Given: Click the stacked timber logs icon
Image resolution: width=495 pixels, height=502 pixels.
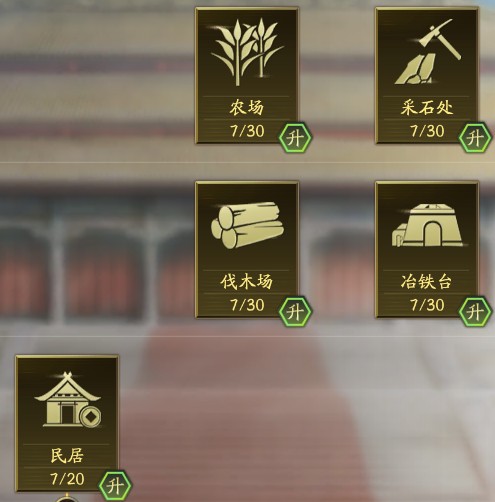Looking at the screenshot, I should pos(247,225).
